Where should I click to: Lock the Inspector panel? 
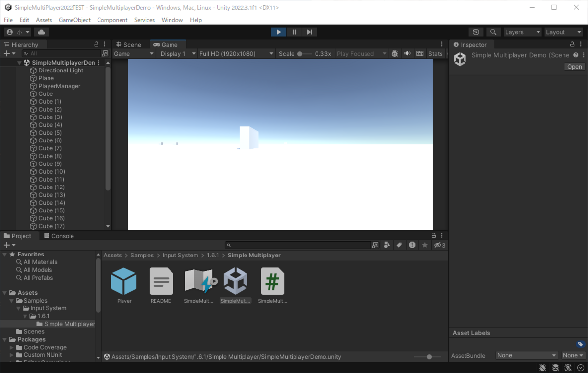coord(572,44)
